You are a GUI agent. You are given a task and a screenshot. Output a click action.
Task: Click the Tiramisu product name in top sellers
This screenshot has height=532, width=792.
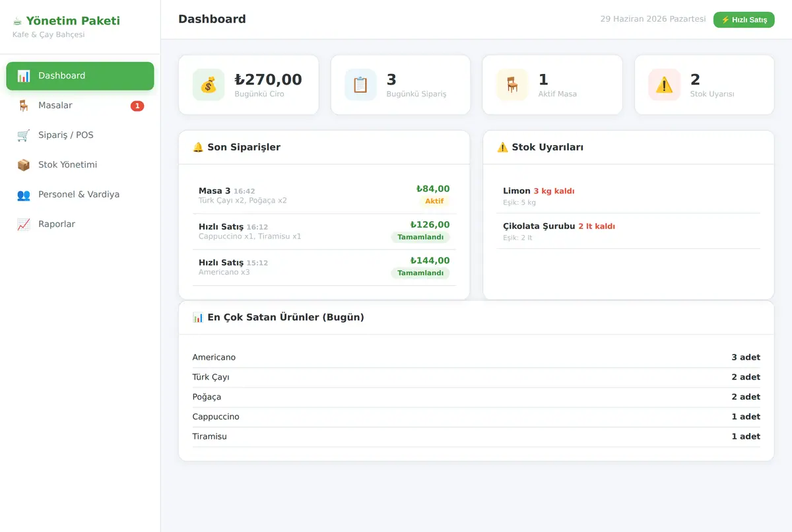pos(210,436)
